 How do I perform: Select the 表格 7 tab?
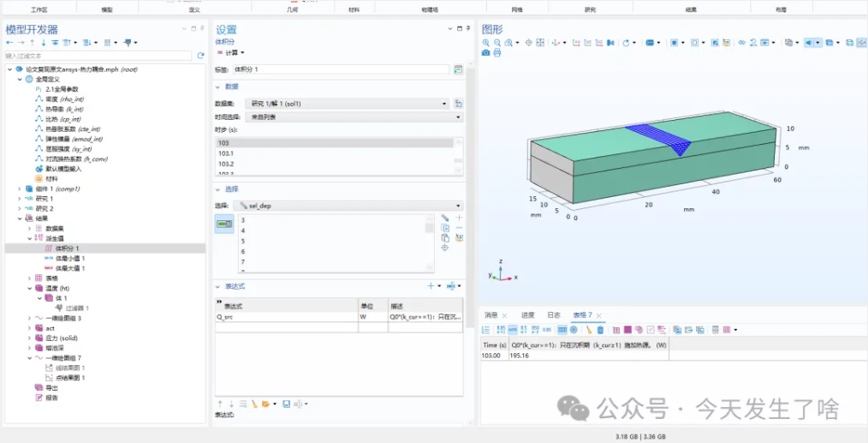[x=582, y=315]
